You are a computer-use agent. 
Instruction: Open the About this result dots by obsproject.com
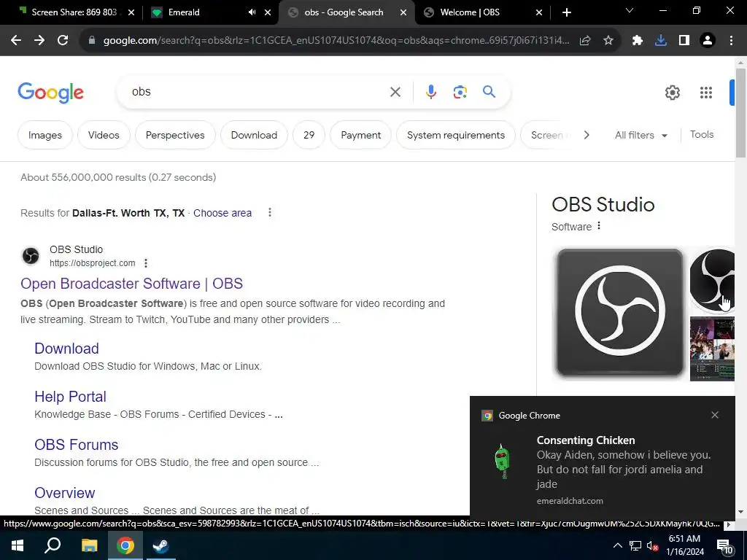pos(146,262)
